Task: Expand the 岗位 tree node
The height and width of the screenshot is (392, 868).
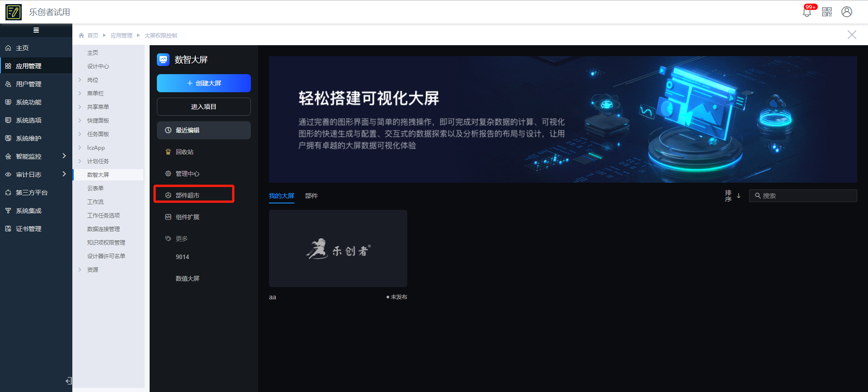Action: (80, 80)
